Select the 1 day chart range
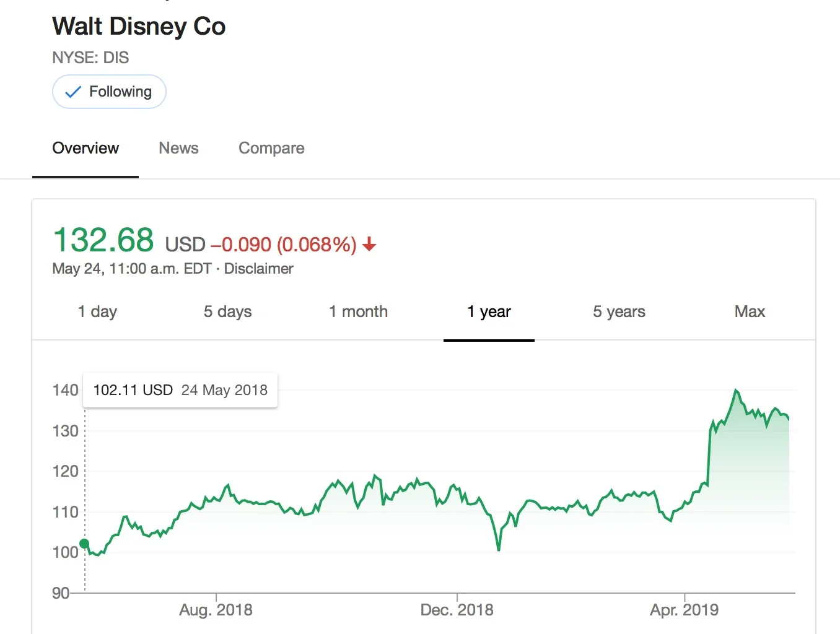 tap(97, 311)
